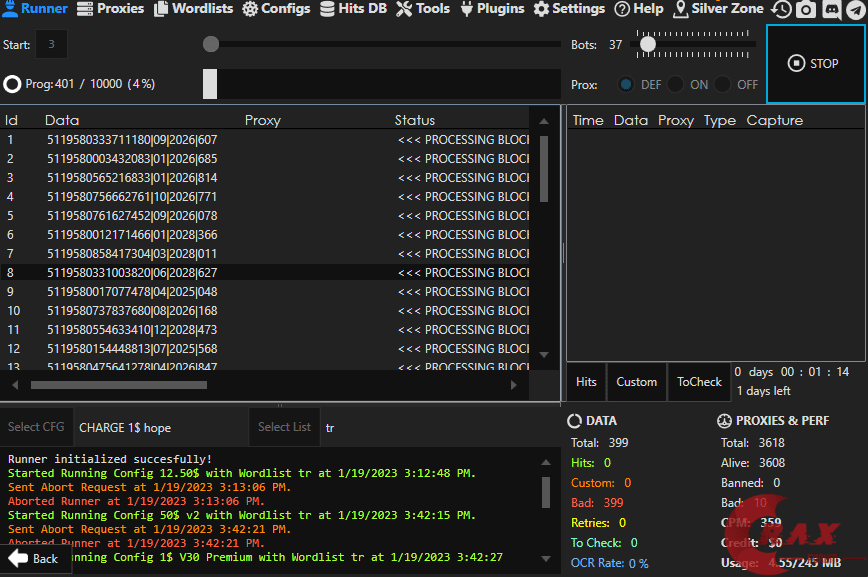Select the DEF proxy mode radio button
Image resolution: width=868 pixels, height=577 pixels.
[626, 85]
